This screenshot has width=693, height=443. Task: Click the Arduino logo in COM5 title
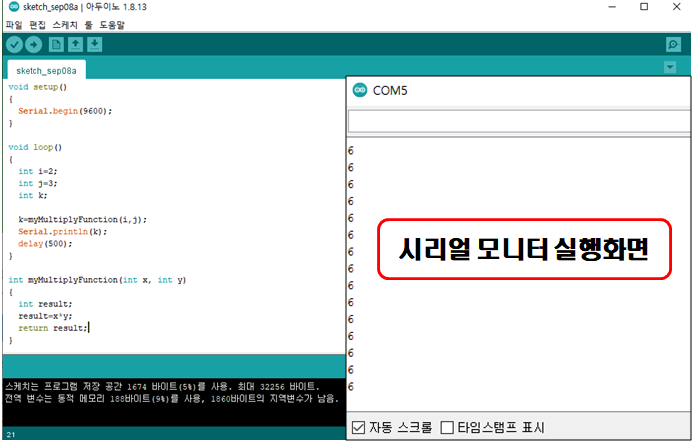tap(360, 90)
